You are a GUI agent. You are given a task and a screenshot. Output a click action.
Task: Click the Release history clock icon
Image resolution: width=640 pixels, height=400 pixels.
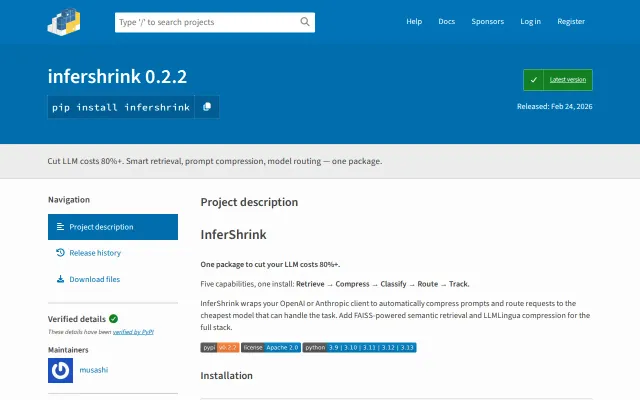pyautogui.click(x=60, y=253)
